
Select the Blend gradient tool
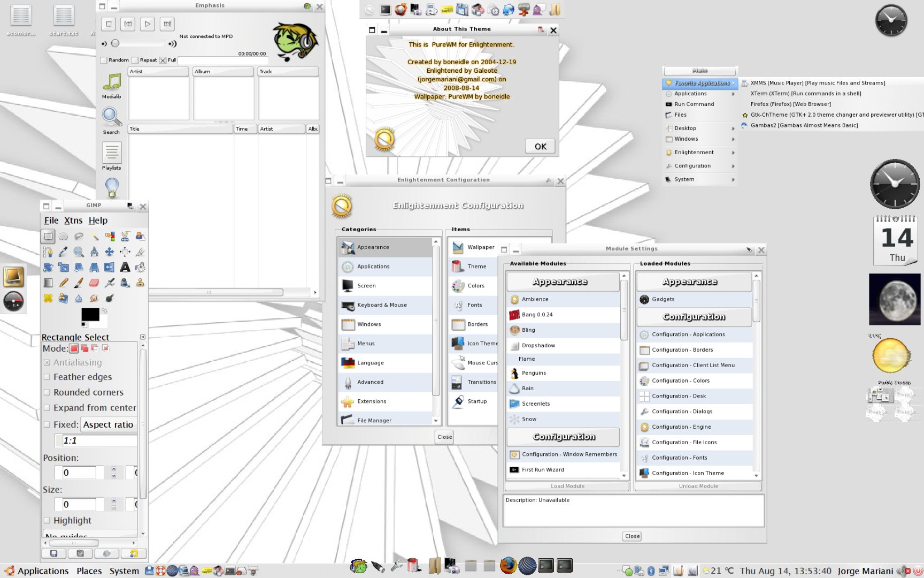coord(48,283)
